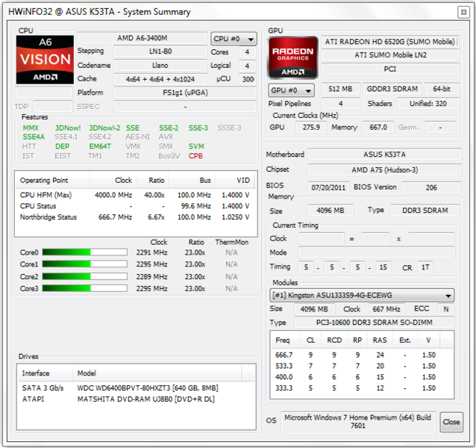Select the 666.7 frequency timing row

coord(362,355)
